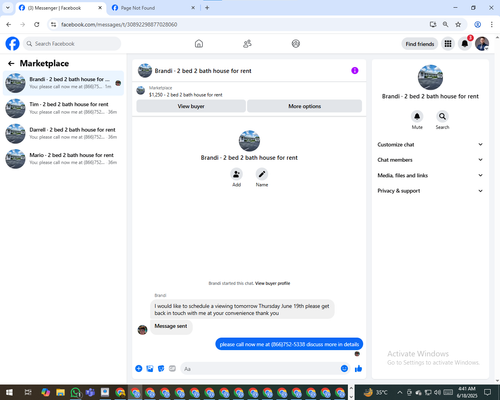Switch to the Page Not Found tab
Screen dimensions: 500x400
click(x=153, y=8)
